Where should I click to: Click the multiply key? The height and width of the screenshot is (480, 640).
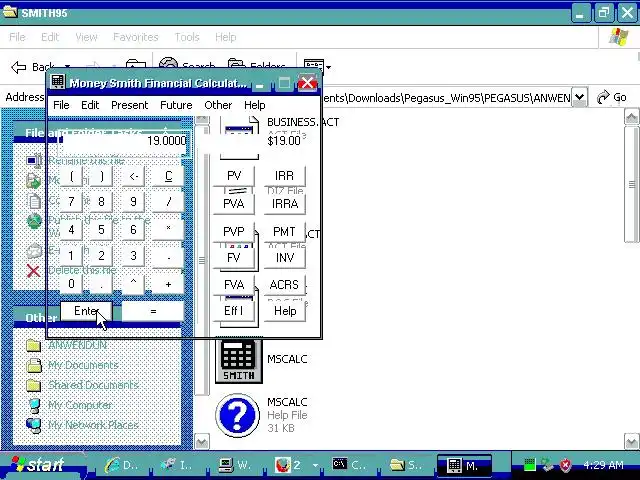click(168, 230)
